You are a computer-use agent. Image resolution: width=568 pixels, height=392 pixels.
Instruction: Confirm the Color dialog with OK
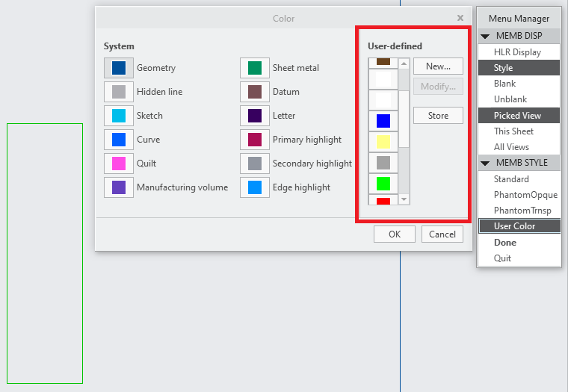coord(395,234)
